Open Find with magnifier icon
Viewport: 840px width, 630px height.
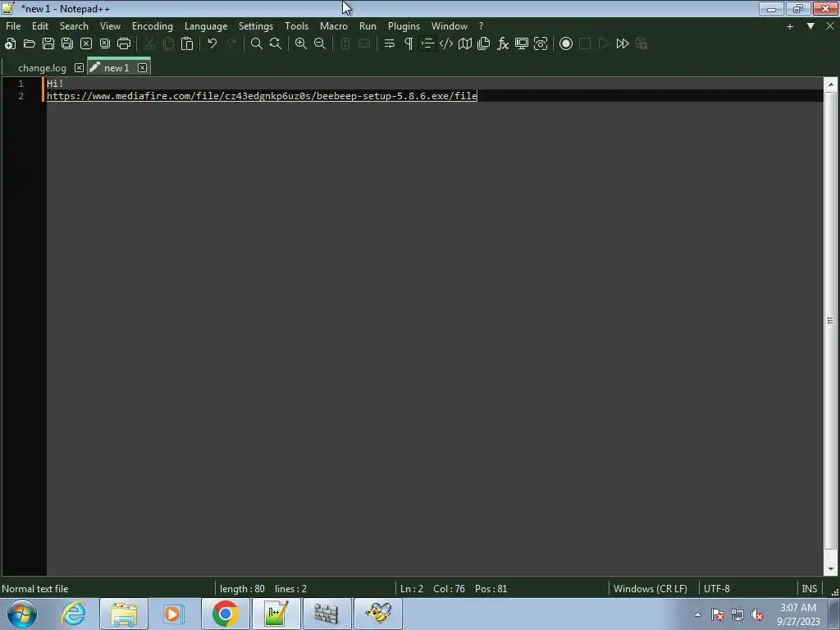tap(257, 44)
